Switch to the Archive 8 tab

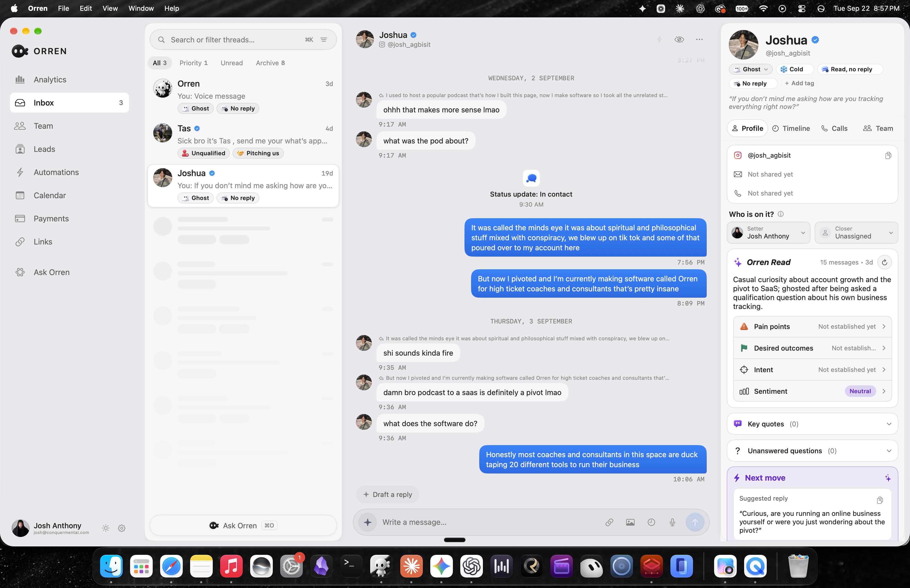(x=270, y=63)
